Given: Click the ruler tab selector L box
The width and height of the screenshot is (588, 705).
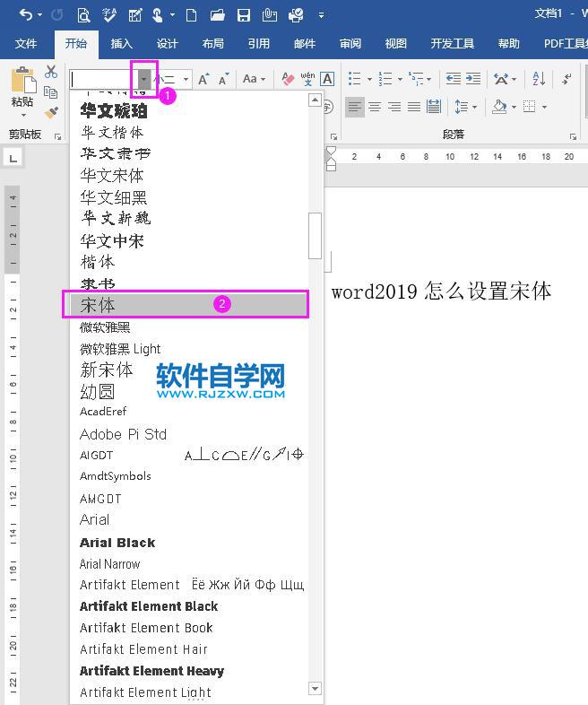Looking at the screenshot, I should pos(13,158).
